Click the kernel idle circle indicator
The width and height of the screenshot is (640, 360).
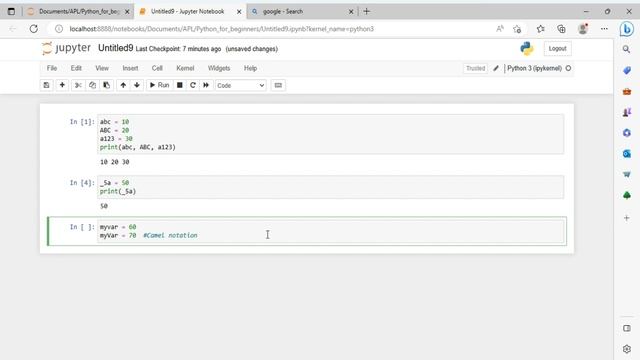pos(568,68)
